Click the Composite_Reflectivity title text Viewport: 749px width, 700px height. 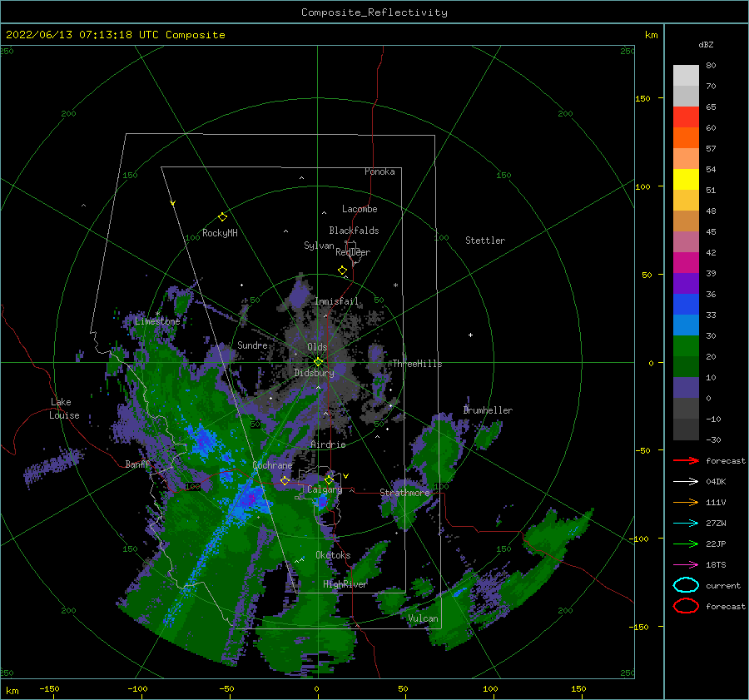click(374, 12)
